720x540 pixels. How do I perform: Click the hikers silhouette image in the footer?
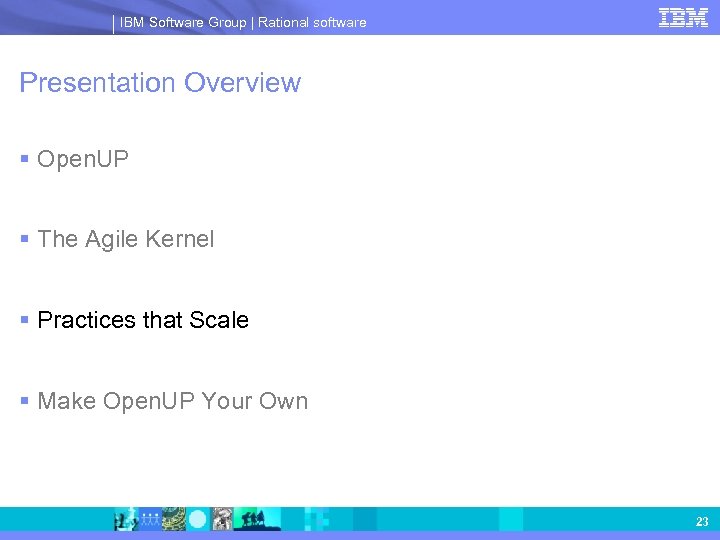pyautogui.click(x=257, y=519)
